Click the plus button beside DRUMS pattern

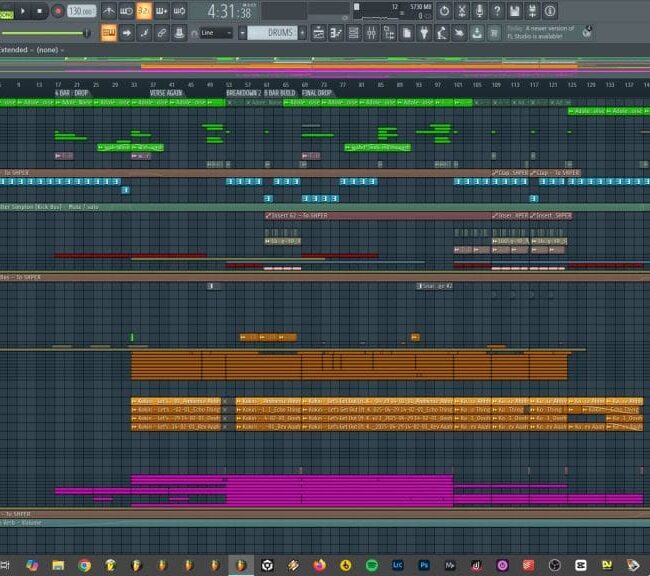coord(302,32)
